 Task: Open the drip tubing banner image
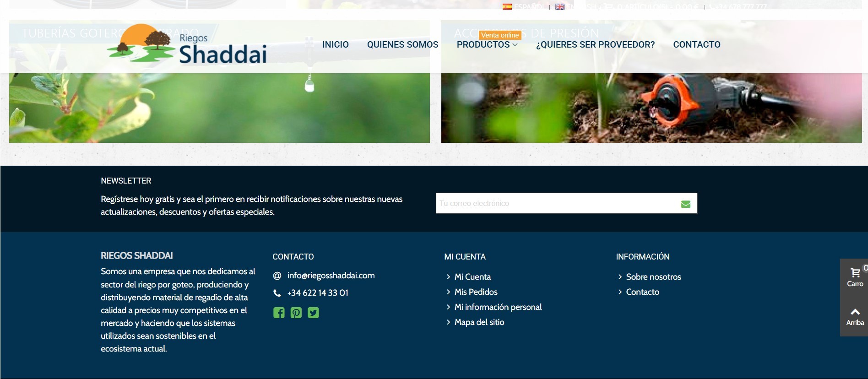219,81
